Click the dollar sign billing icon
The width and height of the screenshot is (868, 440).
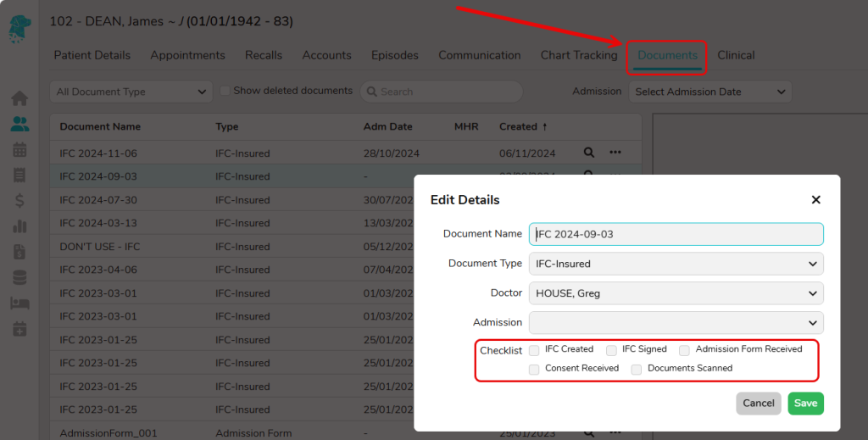19,201
